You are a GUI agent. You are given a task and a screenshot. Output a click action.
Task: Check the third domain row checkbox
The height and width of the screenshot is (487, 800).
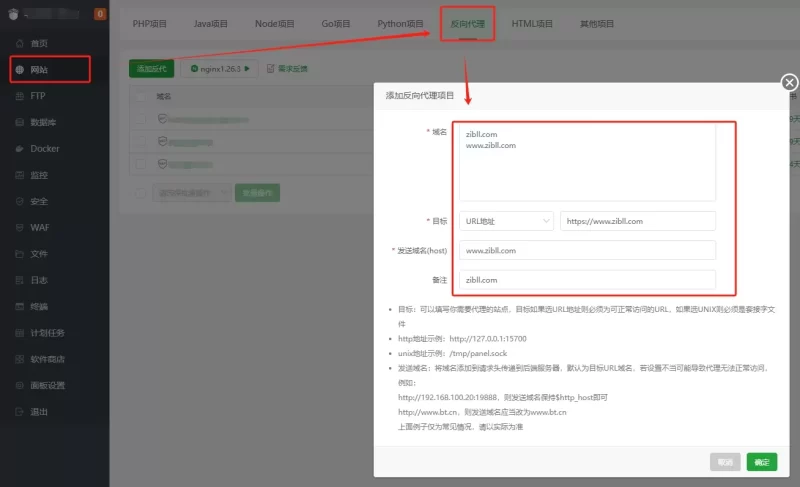pos(141,164)
